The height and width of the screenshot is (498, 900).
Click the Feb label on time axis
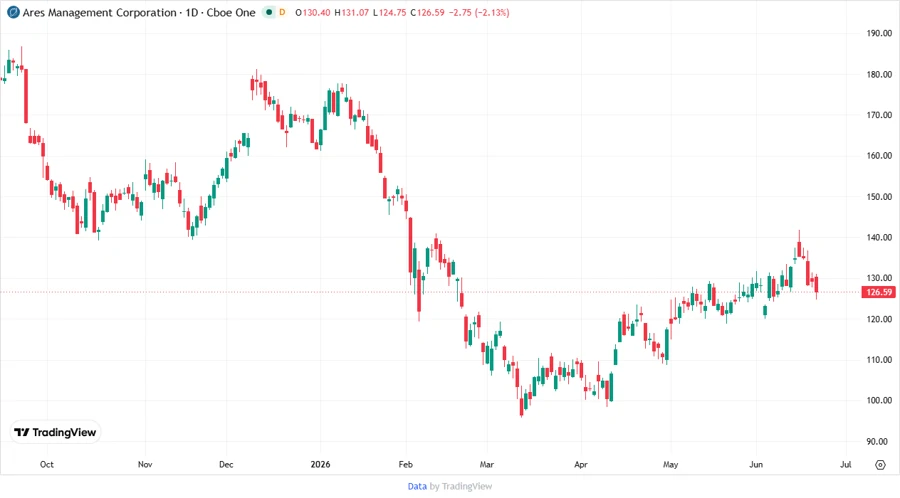405,464
